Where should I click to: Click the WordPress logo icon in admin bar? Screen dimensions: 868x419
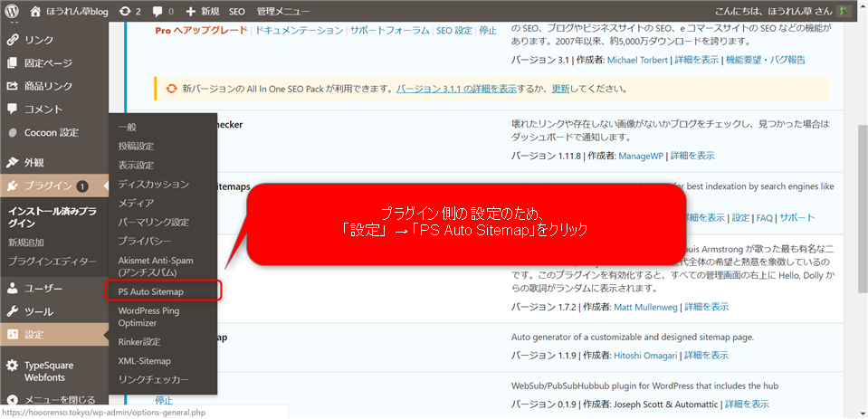click(12, 11)
